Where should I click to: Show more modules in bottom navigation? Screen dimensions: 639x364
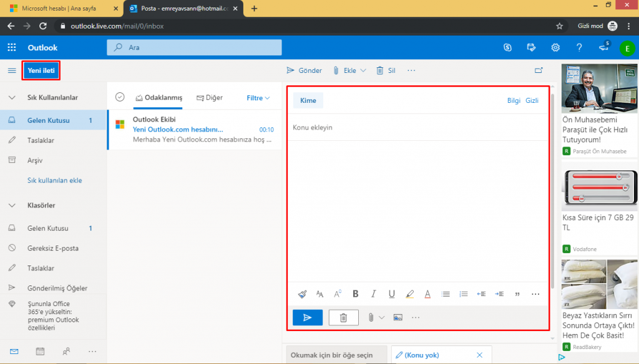coord(92,352)
